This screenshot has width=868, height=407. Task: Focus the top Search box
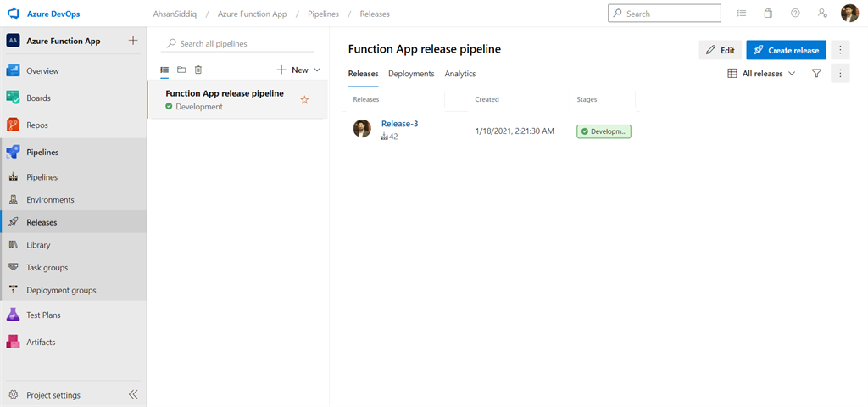pos(665,14)
